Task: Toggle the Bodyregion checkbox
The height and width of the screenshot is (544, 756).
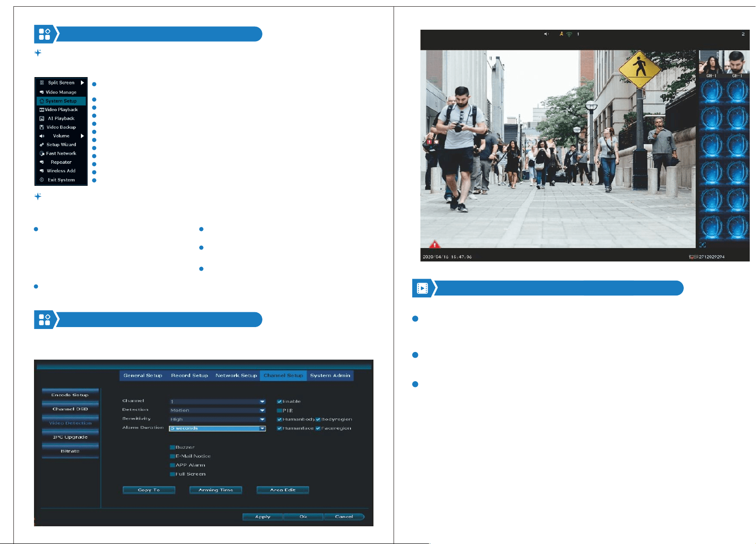Action: [x=318, y=419]
